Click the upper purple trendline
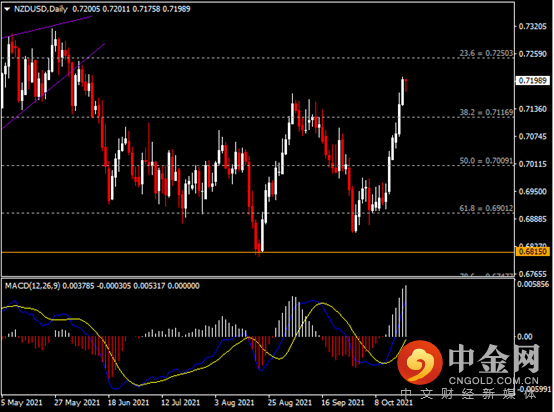Image resolution: width=554 pixels, height=412 pixels. pyautogui.click(x=47, y=27)
